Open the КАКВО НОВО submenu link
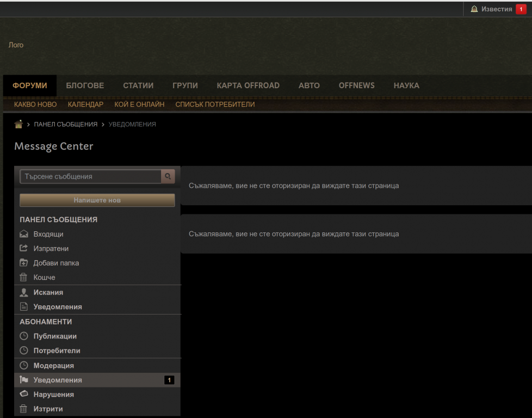The width and height of the screenshot is (532, 418). (35, 104)
